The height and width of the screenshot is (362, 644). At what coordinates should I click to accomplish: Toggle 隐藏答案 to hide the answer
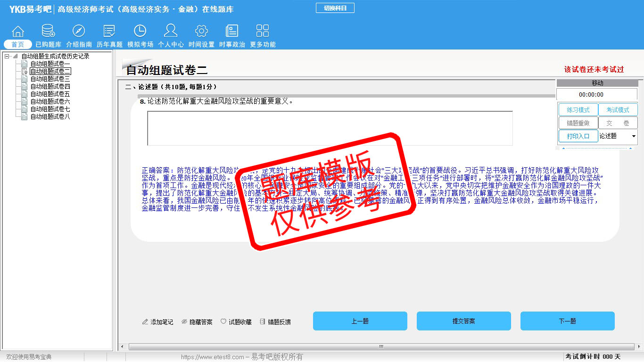(x=197, y=322)
